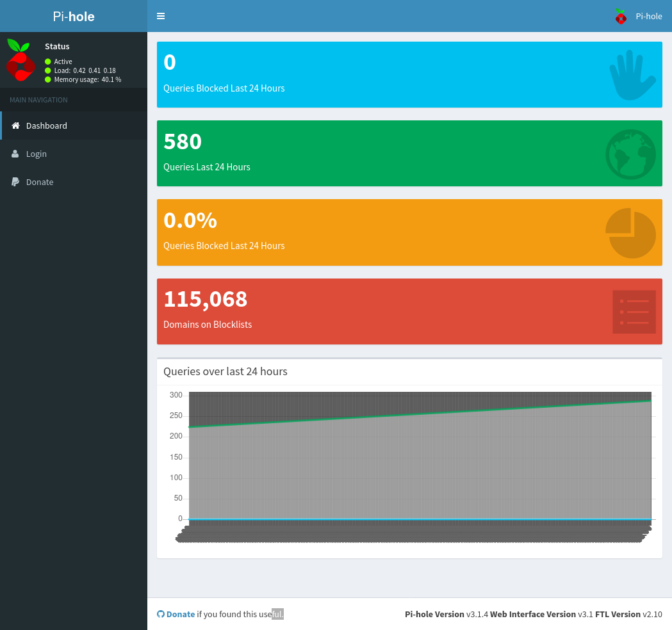Click the Pi-hole user label in the top right
The image size is (672, 630).
(649, 16)
